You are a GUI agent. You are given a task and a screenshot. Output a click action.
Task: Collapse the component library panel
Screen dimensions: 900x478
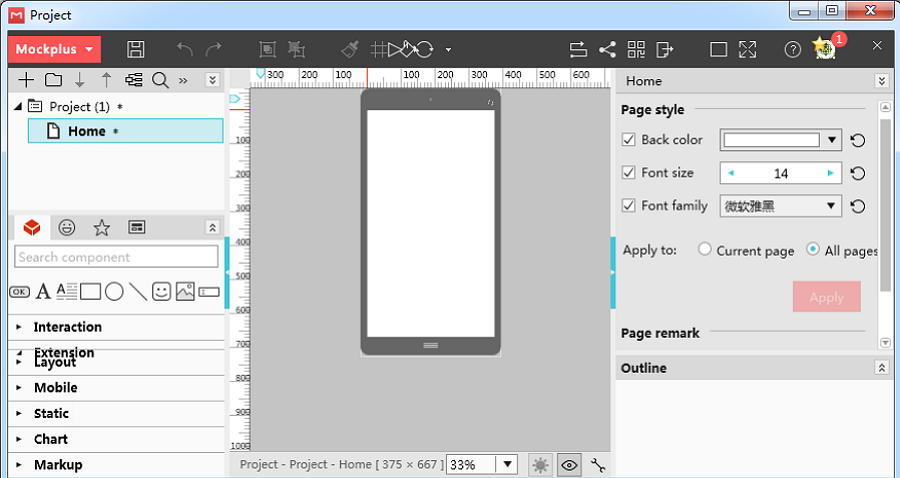tap(212, 228)
